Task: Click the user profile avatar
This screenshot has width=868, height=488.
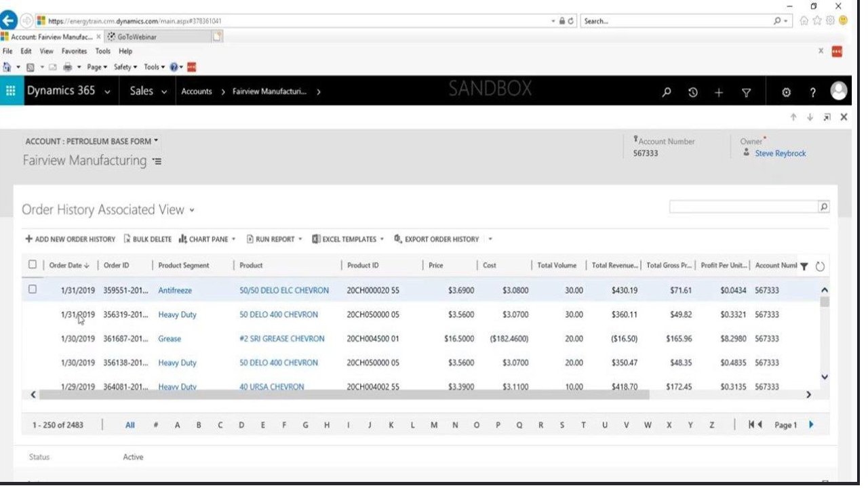Action: (x=840, y=91)
